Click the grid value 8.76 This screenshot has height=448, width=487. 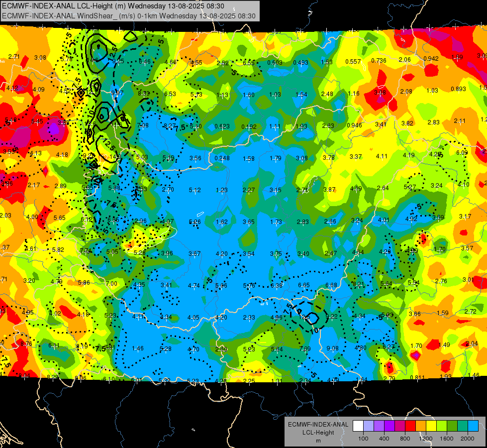tap(26, 344)
